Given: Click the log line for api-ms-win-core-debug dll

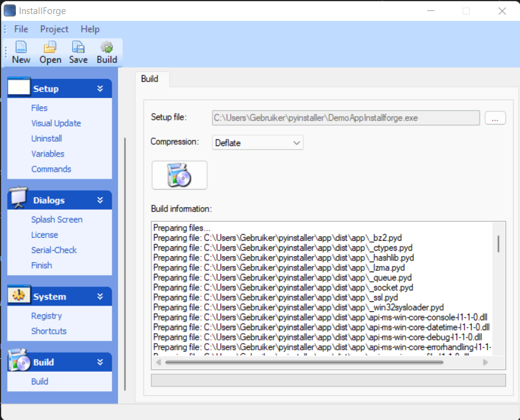Looking at the screenshot, I should [x=318, y=337].
